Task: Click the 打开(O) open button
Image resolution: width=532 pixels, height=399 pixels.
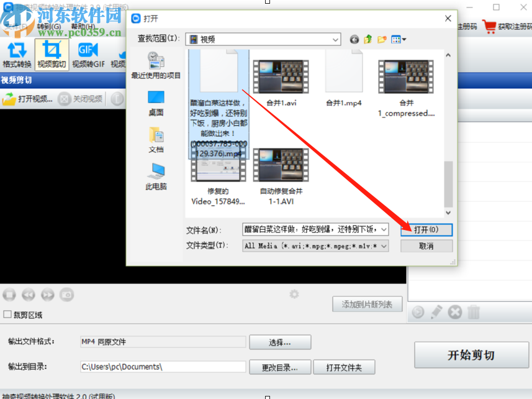Action: [426, 230]
